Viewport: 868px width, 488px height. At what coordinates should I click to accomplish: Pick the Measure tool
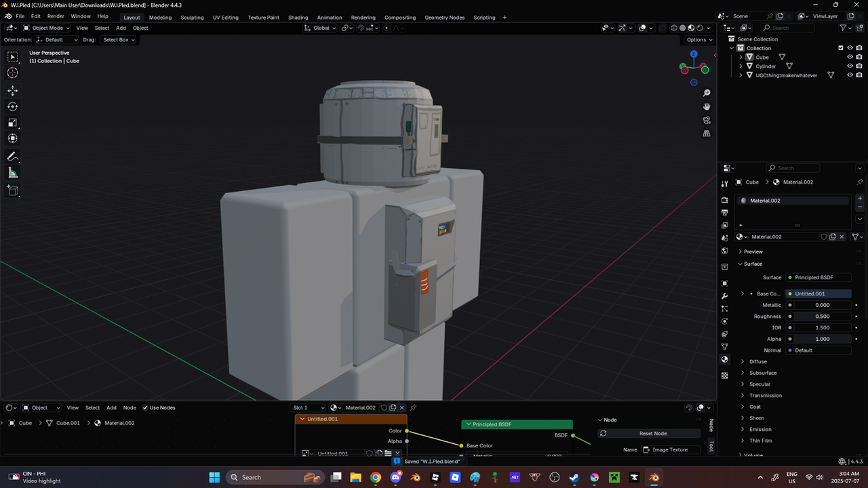(12, 173)
